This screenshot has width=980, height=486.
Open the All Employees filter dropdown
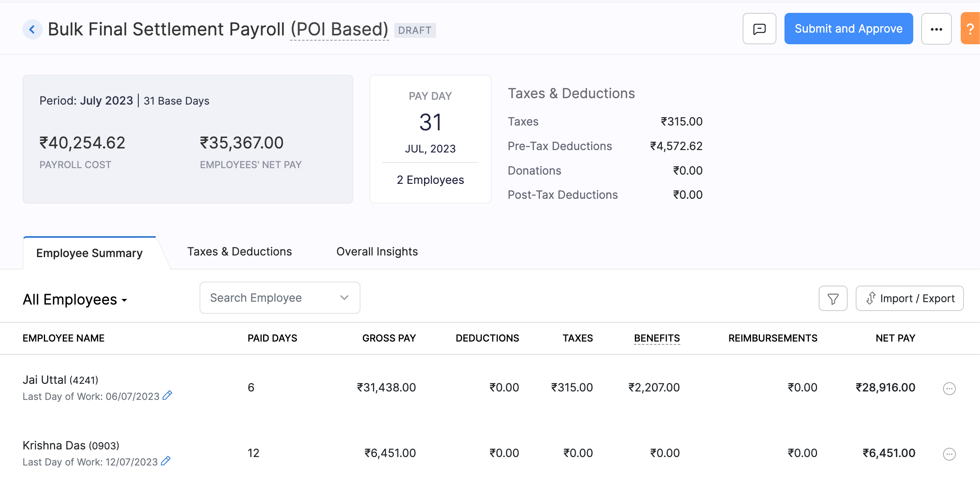(75, 299)
